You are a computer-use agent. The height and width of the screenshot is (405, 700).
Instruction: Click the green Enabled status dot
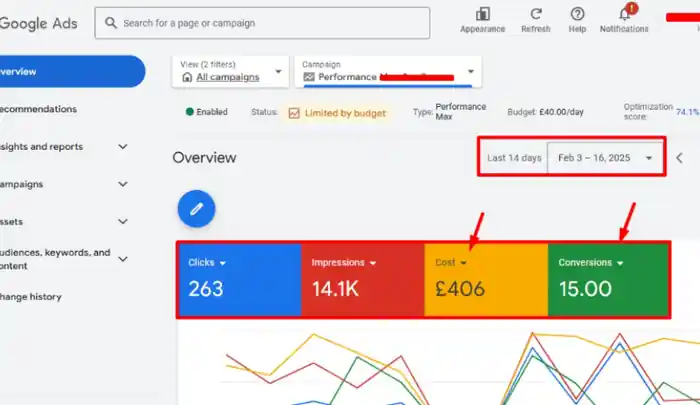point(190,112)
